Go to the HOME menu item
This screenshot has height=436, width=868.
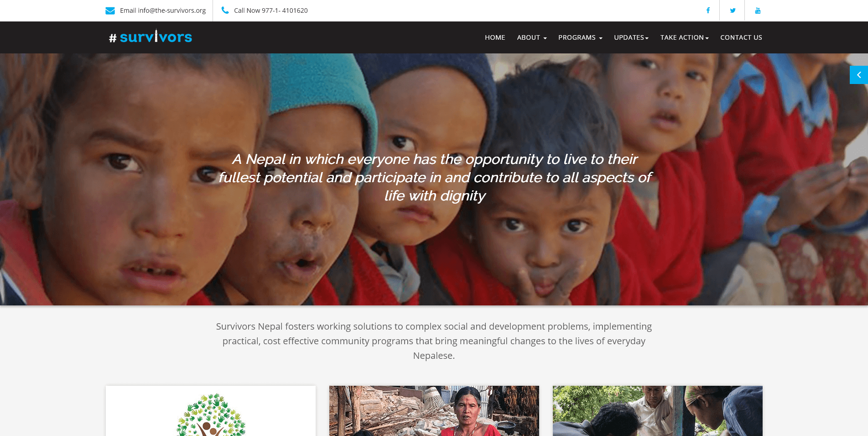click(495, 37)
